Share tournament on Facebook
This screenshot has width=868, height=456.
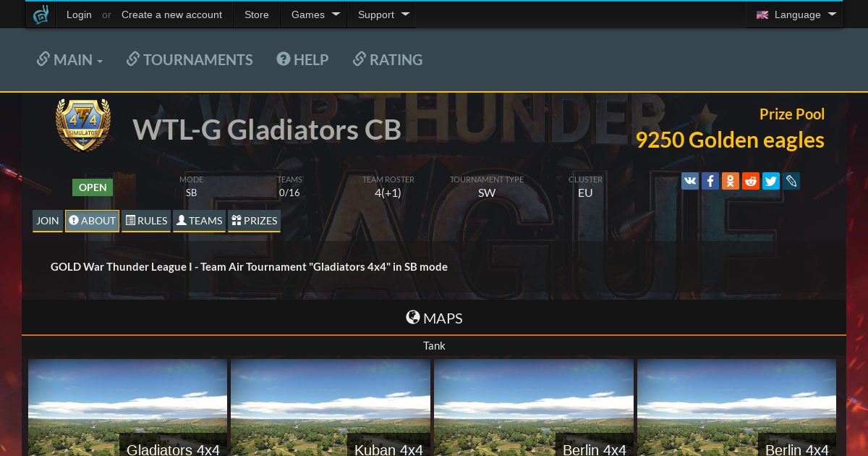coord(710,181)
